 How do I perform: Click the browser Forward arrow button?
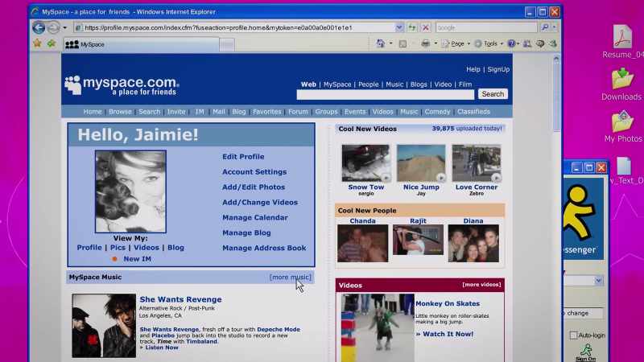coord(53,27)
